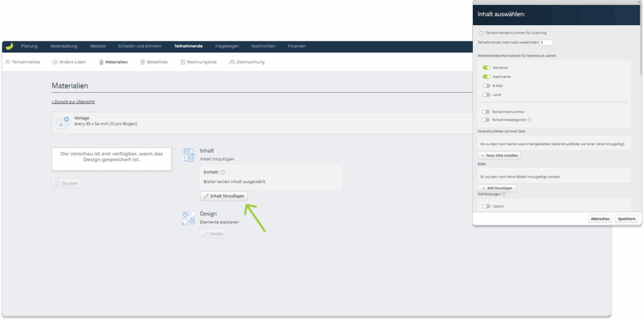Open Teilnahmeliste via its people icon
Screen dimensions: 644x320
click(8, 62)
